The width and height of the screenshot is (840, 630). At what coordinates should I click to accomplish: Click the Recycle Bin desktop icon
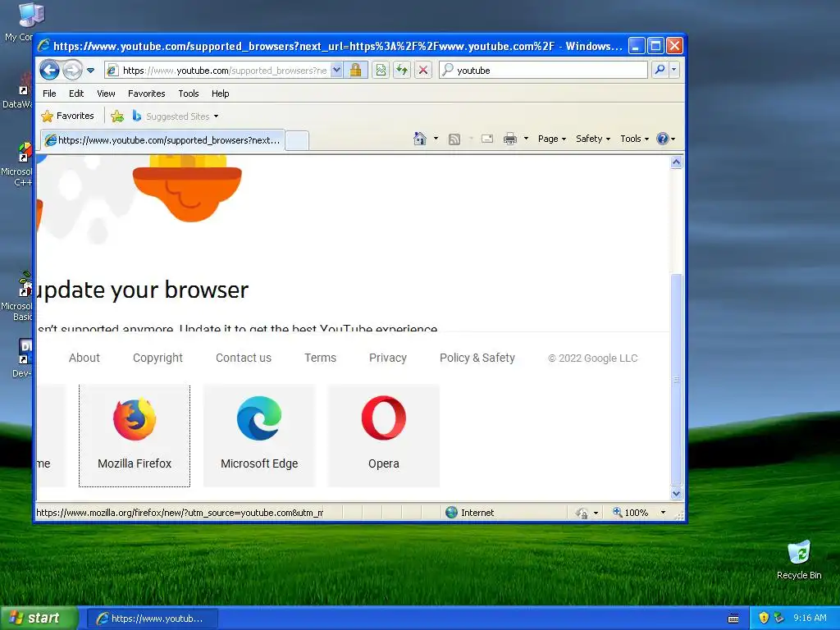pos(799,559)
